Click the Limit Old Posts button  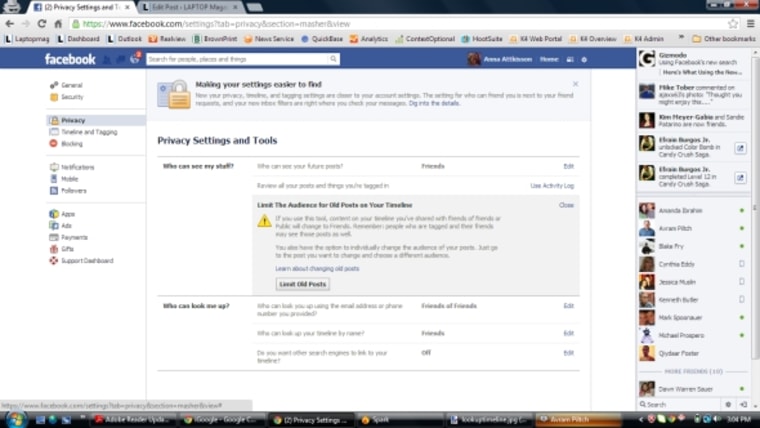pyautogui.click(x=303, y=284)
